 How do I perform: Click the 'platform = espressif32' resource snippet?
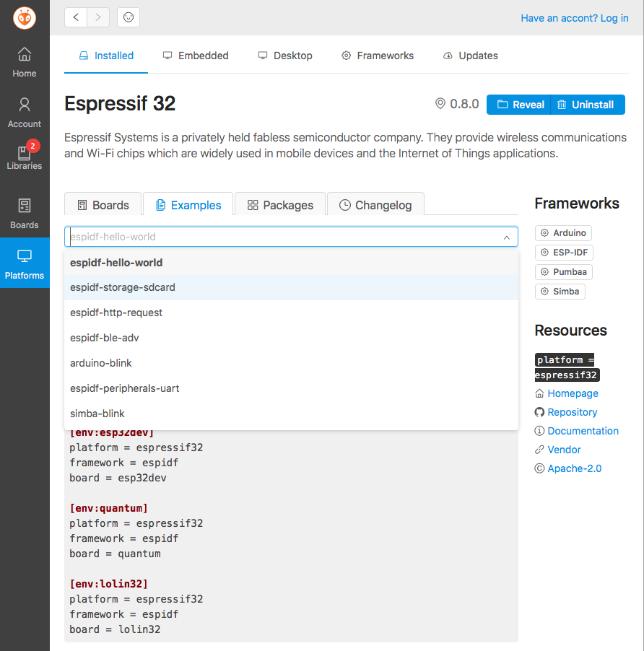[567, 367]
